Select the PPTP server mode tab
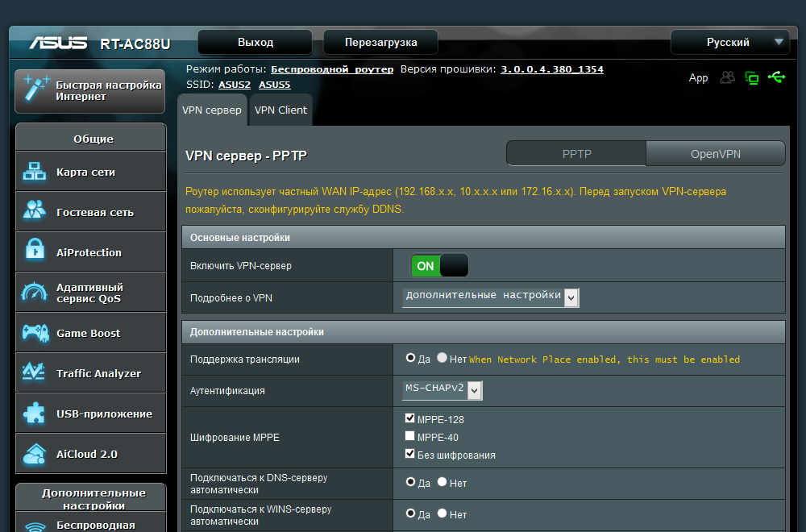Image resolution: width=806 pixels, height=532 pixels. 576,154
